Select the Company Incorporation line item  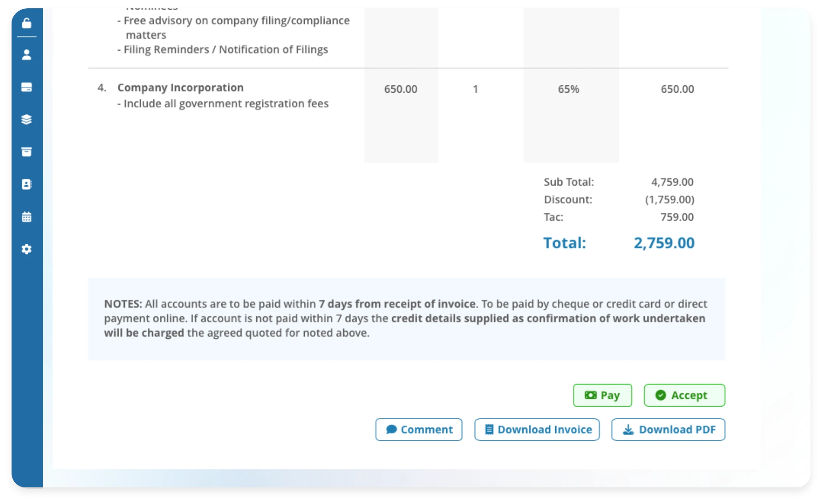tap(181, 87)
